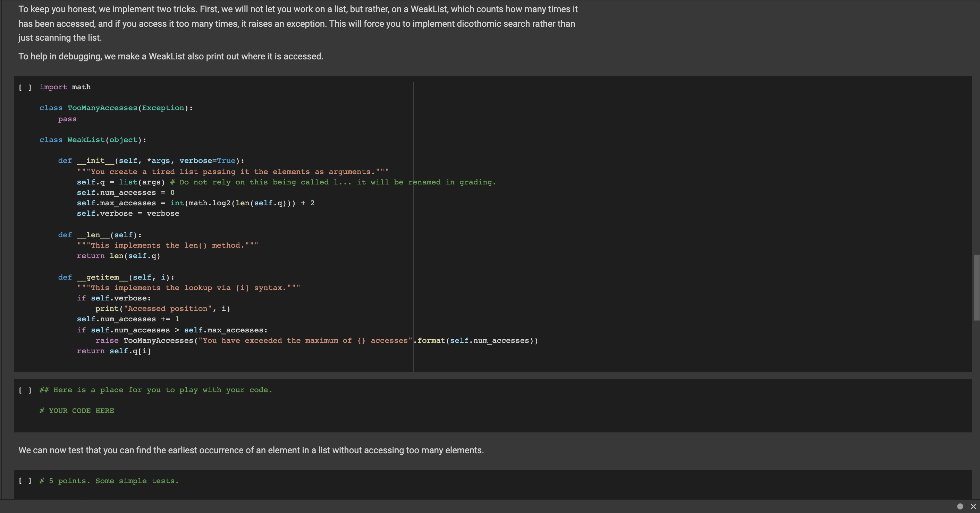Run the '5 points. Some simple tests' cell

(x=25, y=481)
